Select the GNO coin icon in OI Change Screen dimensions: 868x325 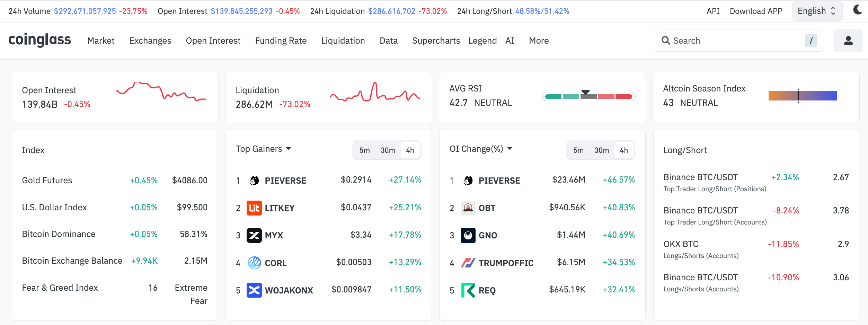point(468,235)
